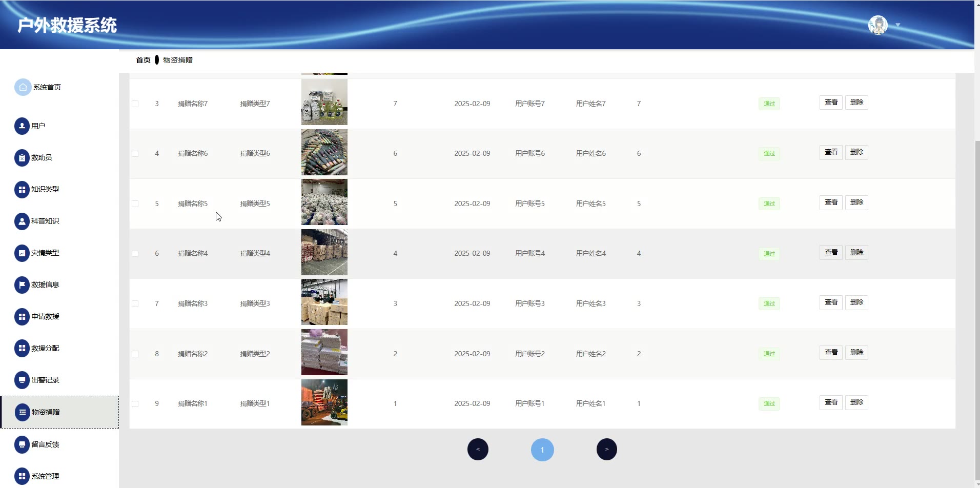Click the 出警记录 sidebar icon

coord(22,380)
